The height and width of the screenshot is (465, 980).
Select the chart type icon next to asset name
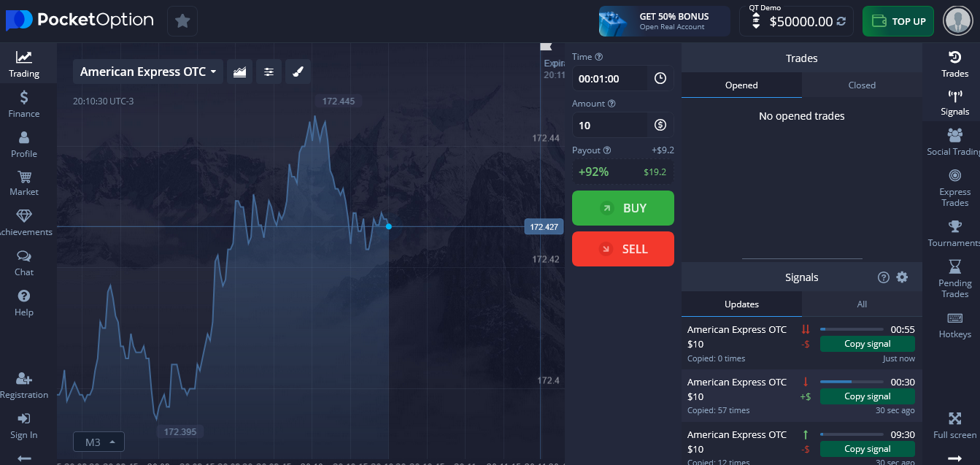click(x=239, y=71)
